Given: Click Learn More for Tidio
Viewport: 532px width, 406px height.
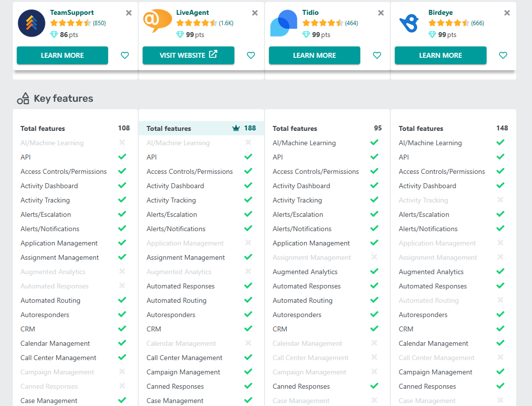Looking at the screenshot, I should (x=314, y=55).
